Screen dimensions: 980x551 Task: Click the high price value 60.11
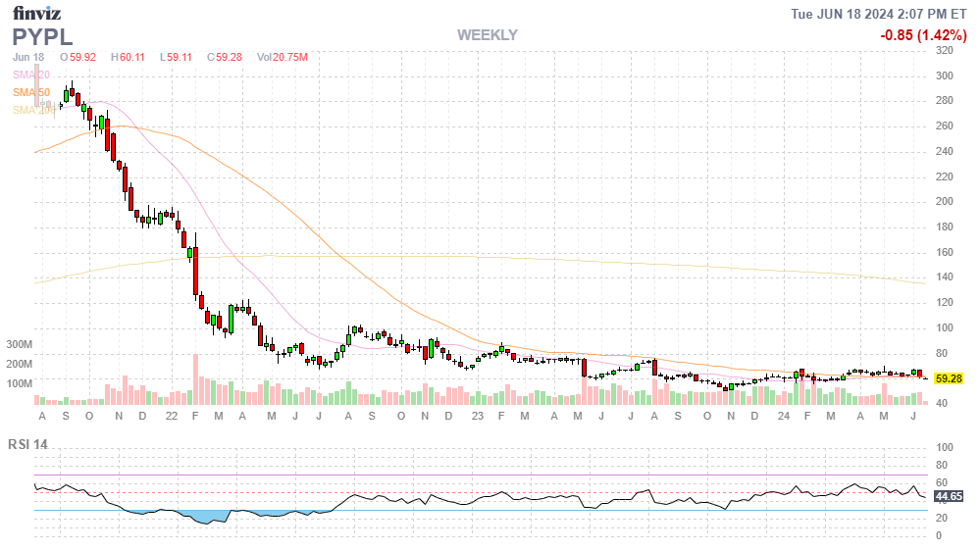click(129, 58)
